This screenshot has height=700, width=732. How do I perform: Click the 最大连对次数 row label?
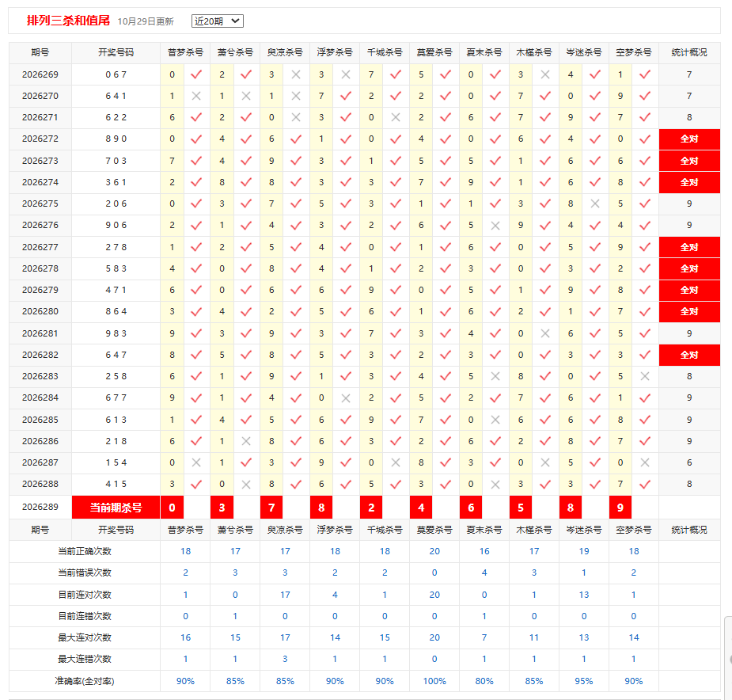85,637
